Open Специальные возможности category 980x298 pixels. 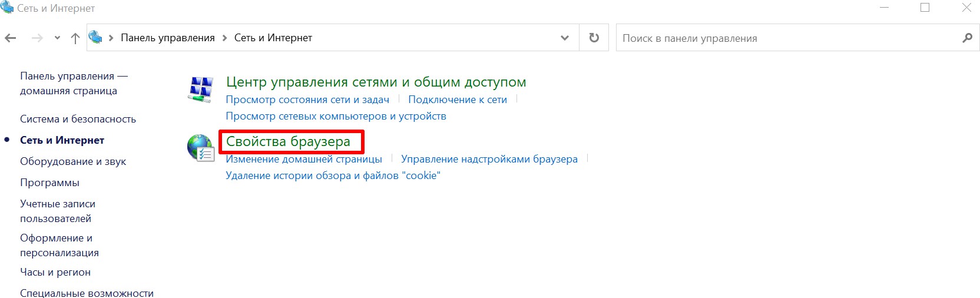click(x=87, y=293)
